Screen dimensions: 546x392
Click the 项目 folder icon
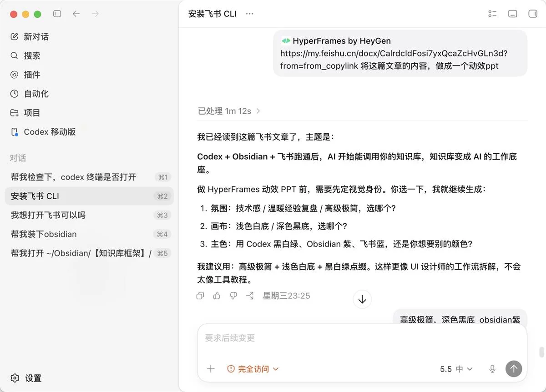[15, 113]
